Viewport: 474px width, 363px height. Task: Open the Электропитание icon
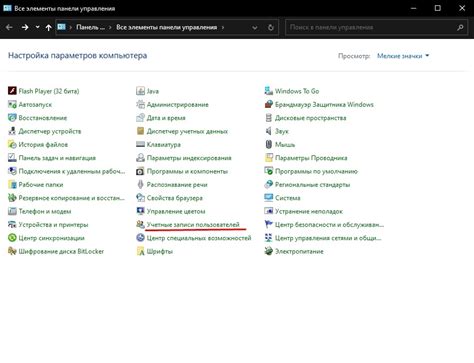(269, 251)
